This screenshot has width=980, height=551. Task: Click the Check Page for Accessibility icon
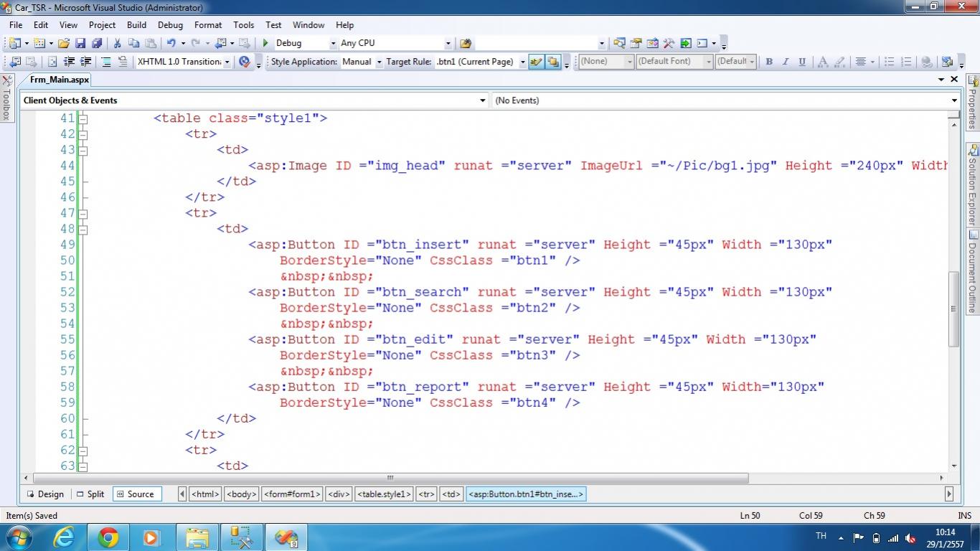[x=245, y=62]
